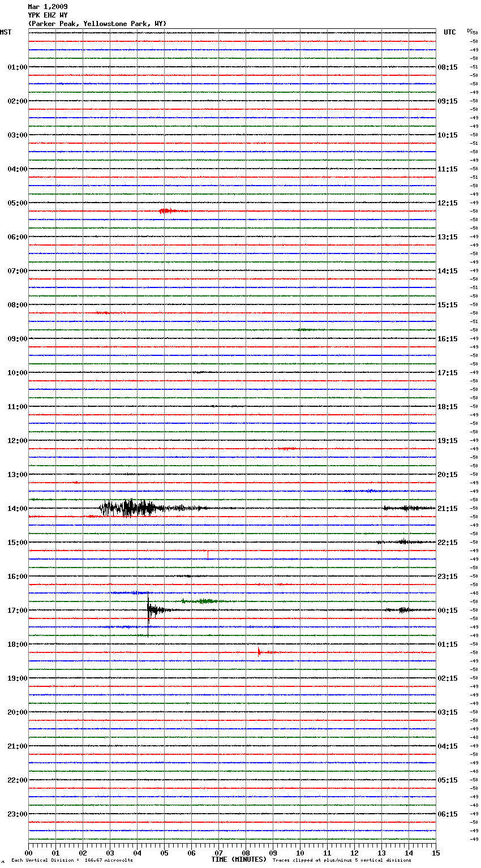Click the 03:00 MST row label

[18, 135]
